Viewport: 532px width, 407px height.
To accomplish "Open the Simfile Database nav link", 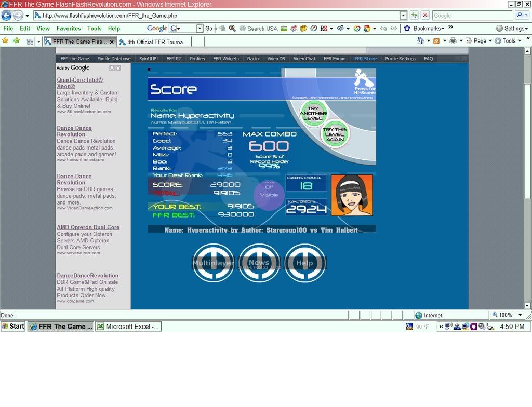I will 114,59.
